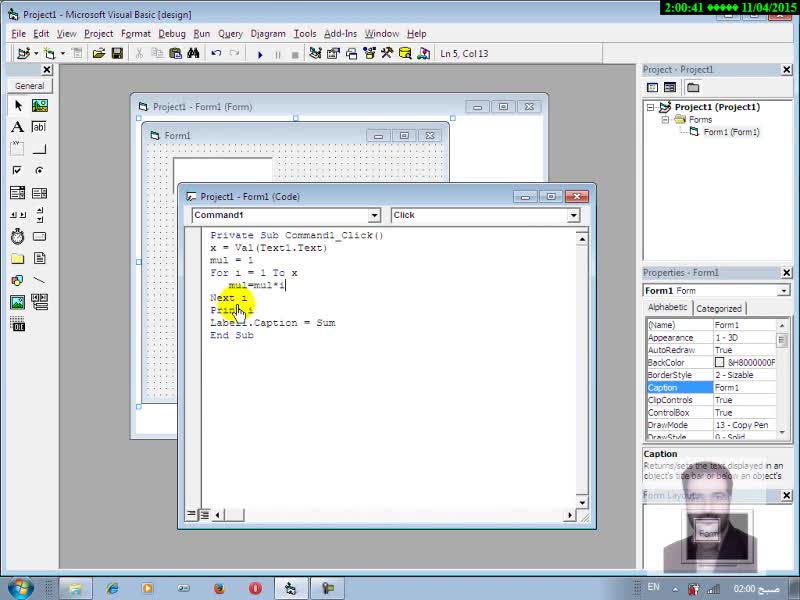Open Windows Start button
Image resolution: width=800 pixels, height=600 pixels.
[x=20, y=587]
